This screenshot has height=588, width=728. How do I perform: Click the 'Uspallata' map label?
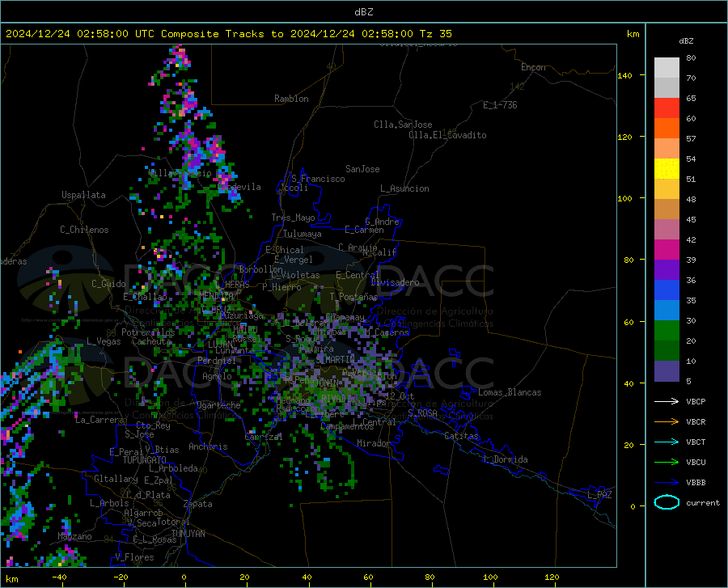(x=83, y=195)
